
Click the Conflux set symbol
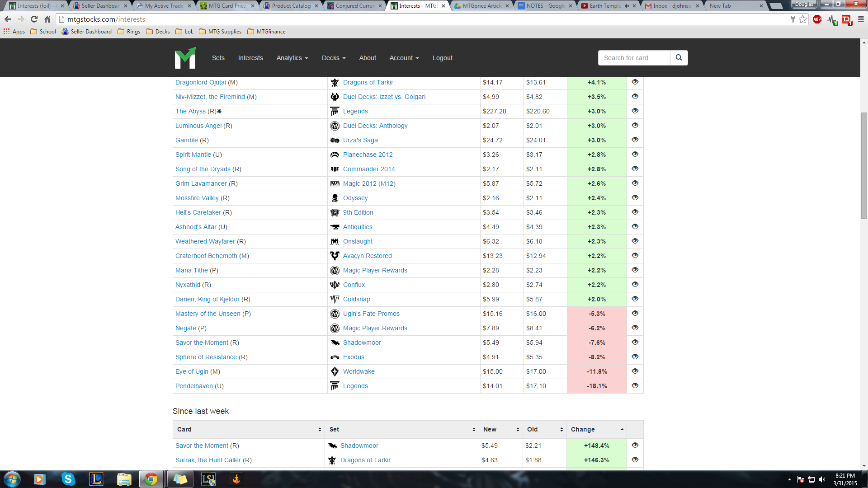[x=335, y=285]
